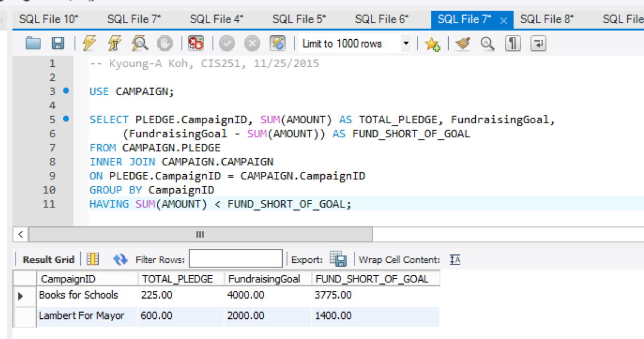Click the horizontal scrollbar in the editor
The width and height of the screenshot is (644, 339).
(x=200, y=234)
